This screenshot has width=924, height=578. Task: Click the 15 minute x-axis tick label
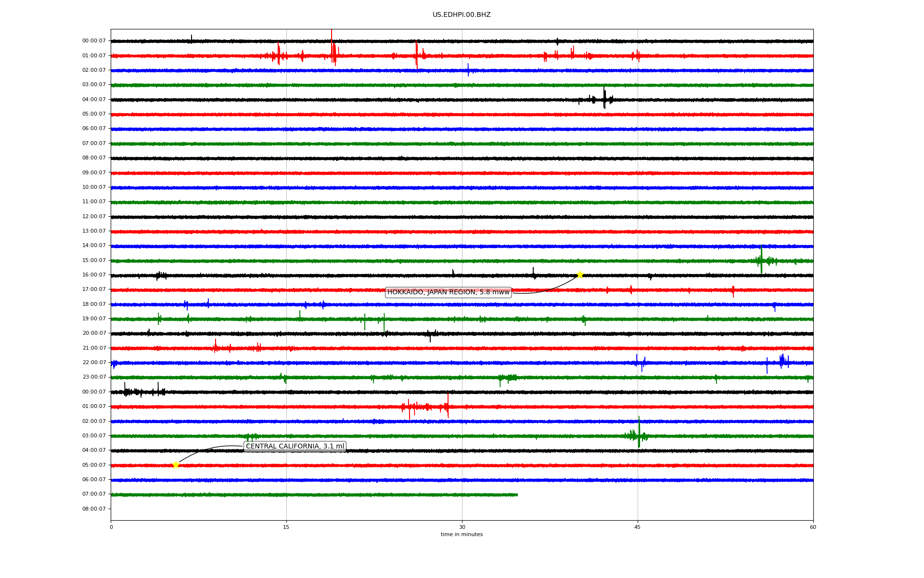[x=286, y=527]
